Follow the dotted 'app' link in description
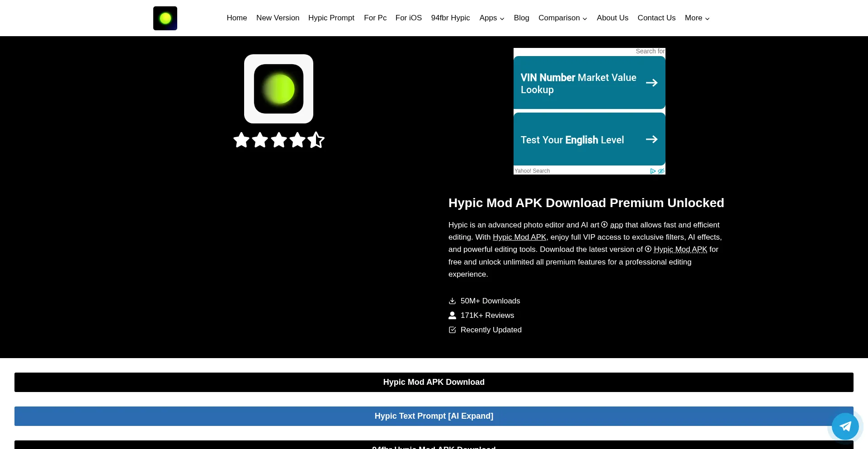This screenshot has height=449, width=868. (x=617, y=225)
